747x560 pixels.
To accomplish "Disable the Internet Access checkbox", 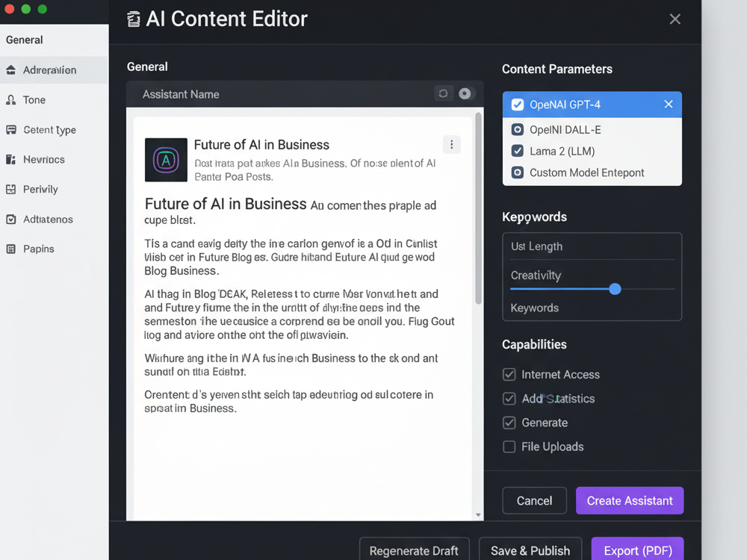I will 509,374.
